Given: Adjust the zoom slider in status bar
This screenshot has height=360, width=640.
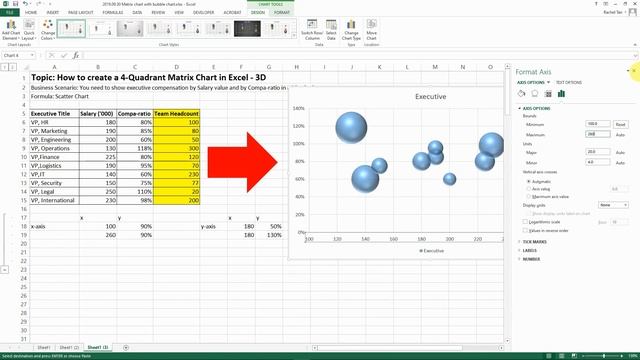Looking at the screenshot, I should (604, 356).
